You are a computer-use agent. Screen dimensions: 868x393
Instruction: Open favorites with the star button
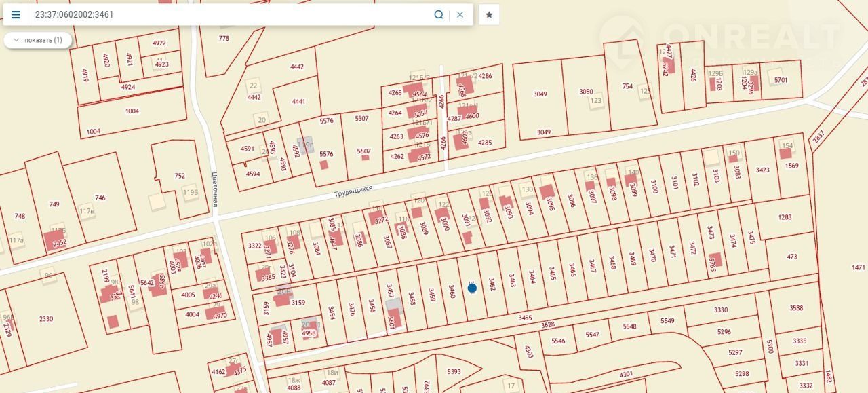pos(489,15)
